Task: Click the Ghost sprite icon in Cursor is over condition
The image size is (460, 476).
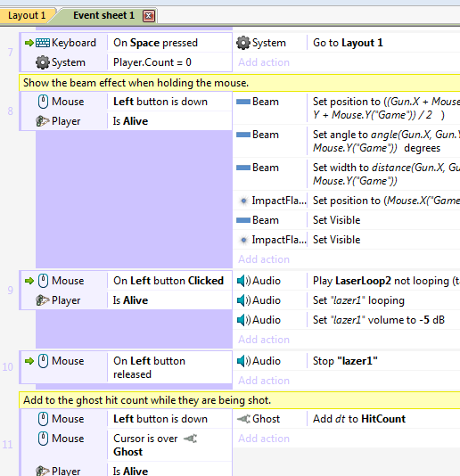Action: [x=190, y=439]
